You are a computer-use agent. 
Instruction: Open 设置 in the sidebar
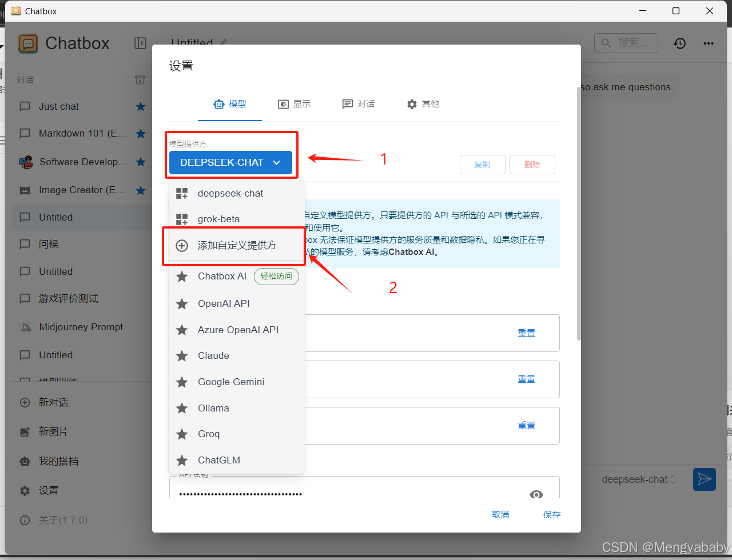[x=81, y=490]
